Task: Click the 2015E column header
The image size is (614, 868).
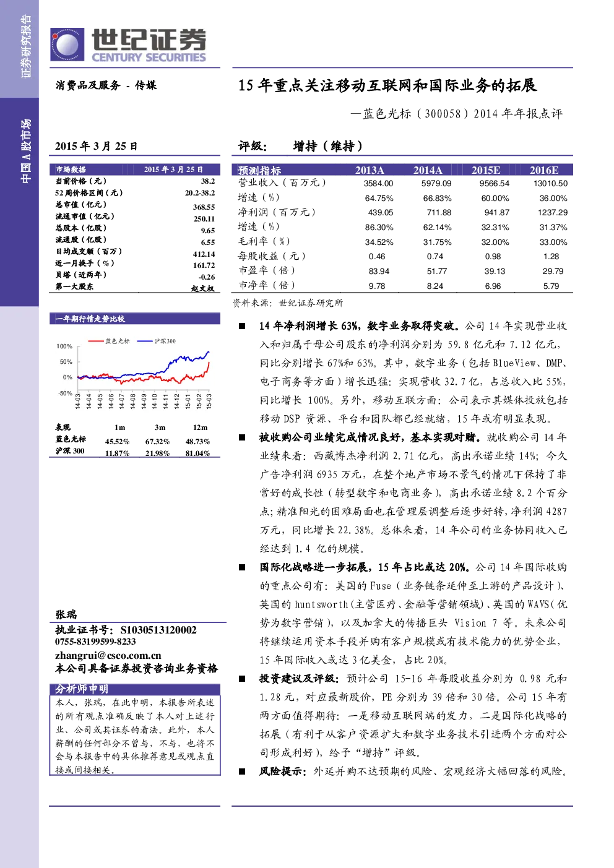Action: pyautogui.click(x=486, y=170)
